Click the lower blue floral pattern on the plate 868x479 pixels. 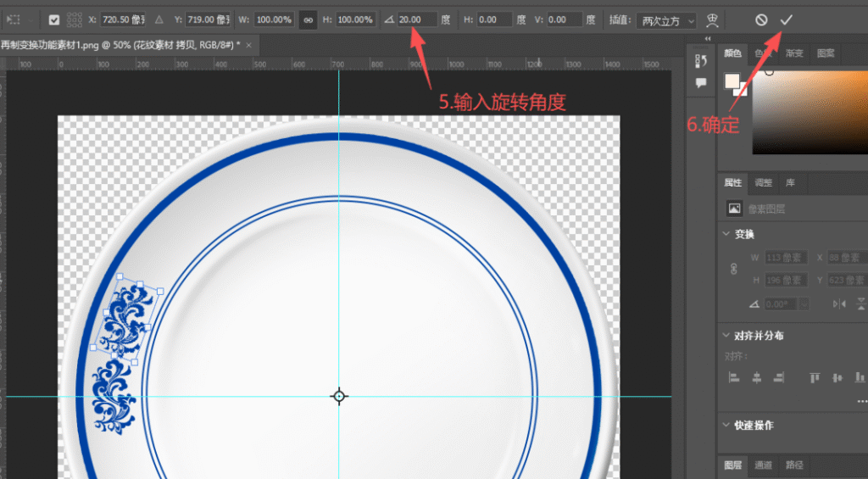[114, 397]
